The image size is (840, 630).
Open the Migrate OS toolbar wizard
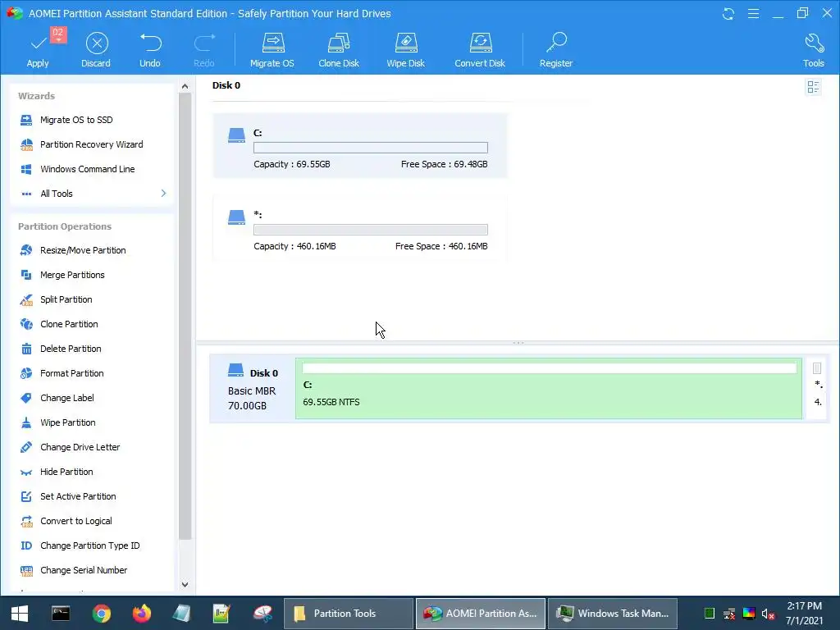[x=272, y=50]
